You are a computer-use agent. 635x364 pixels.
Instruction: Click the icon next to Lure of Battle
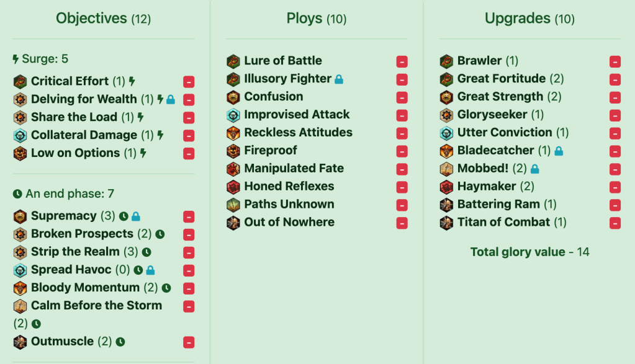tap(233, 61)
